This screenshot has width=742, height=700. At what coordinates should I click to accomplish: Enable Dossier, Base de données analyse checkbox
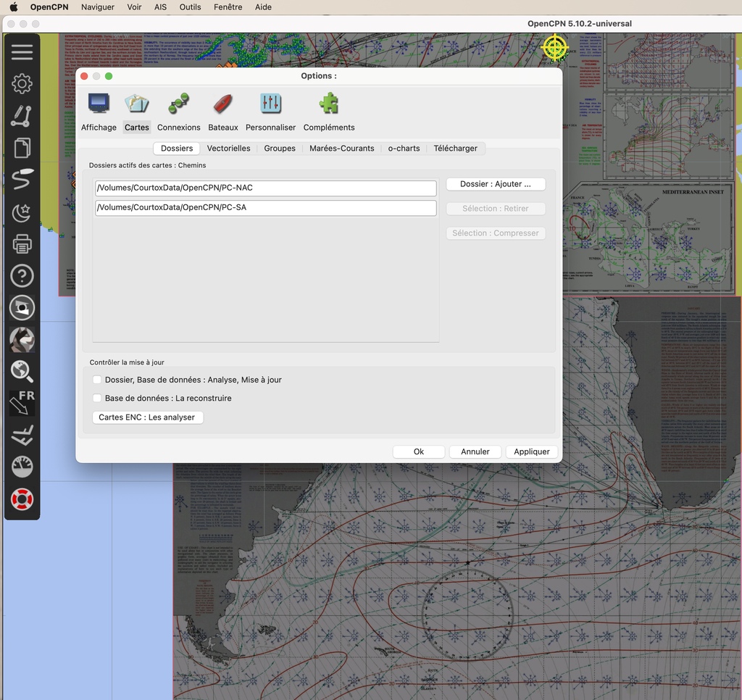pyautogui.click(x=97, y=380)
